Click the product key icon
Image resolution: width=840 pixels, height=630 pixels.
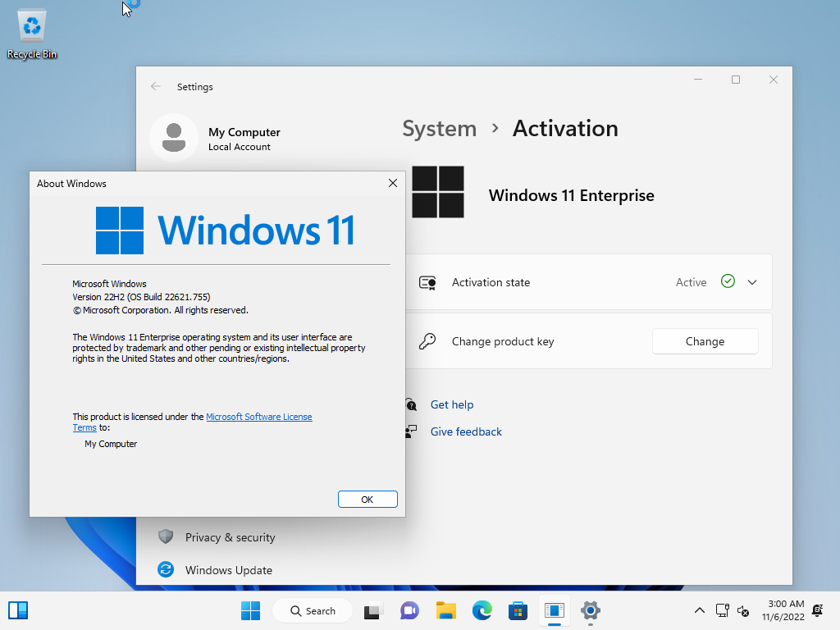(x=427, y=341)
